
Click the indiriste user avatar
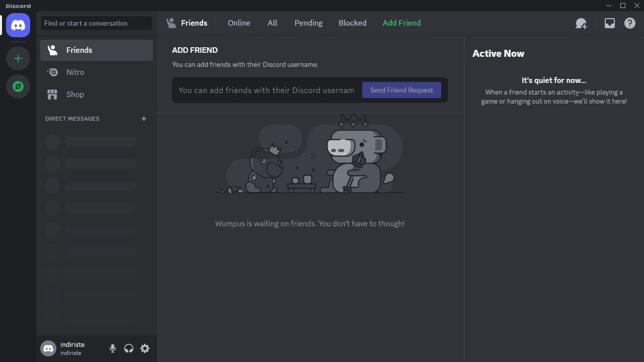[48, 348]
